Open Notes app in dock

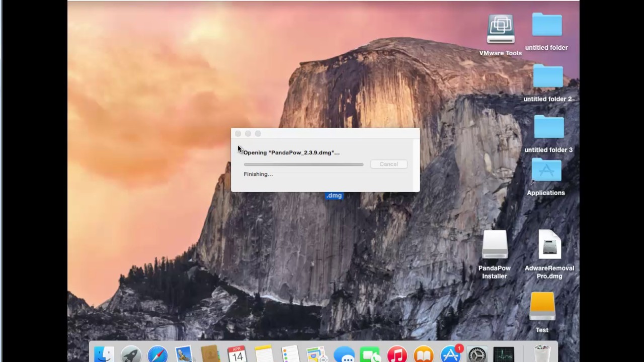point(263,354)
